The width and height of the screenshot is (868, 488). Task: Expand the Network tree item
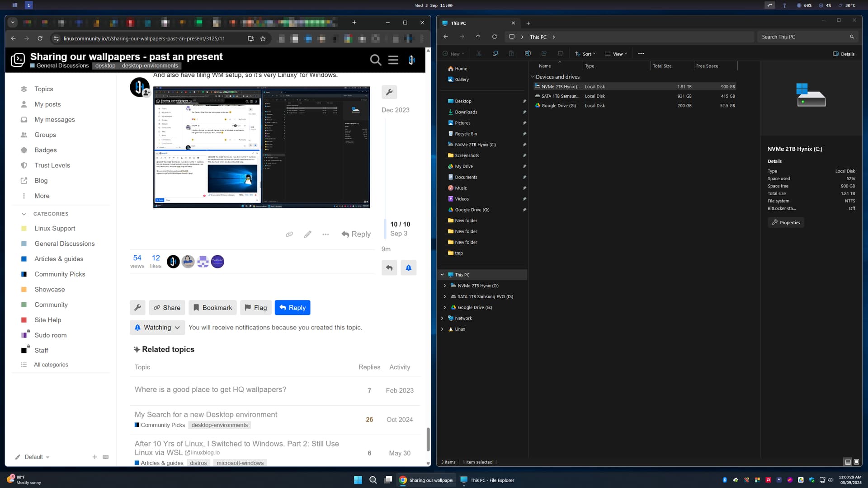(442, 318)
